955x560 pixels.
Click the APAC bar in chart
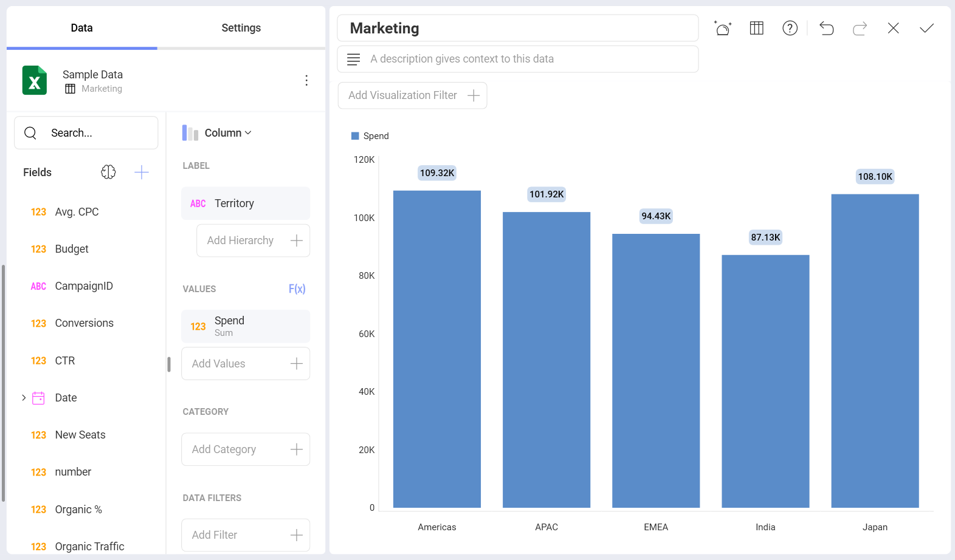click(x=546, y=360)
